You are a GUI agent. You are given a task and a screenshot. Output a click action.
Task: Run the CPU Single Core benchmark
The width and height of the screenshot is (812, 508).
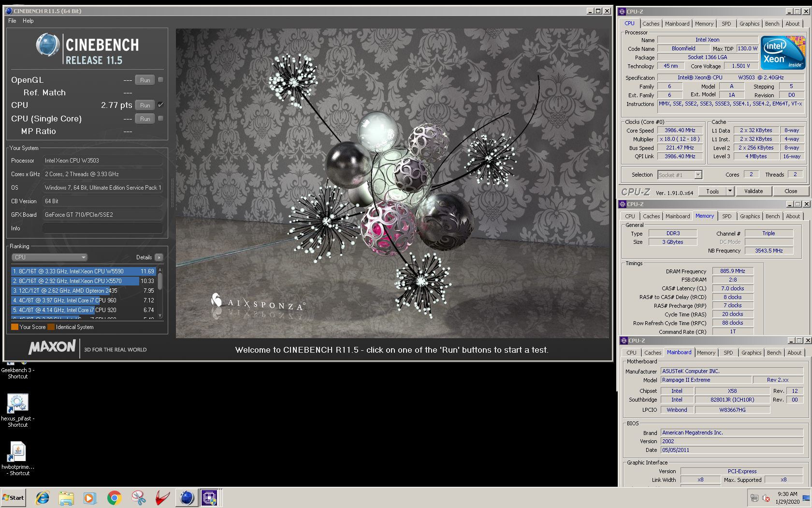pos(145,119)
